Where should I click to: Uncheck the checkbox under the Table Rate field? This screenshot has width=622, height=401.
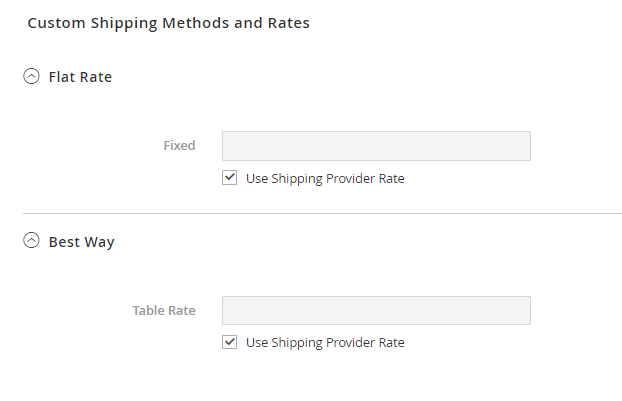pyautogui.click(x=230, y=342)
